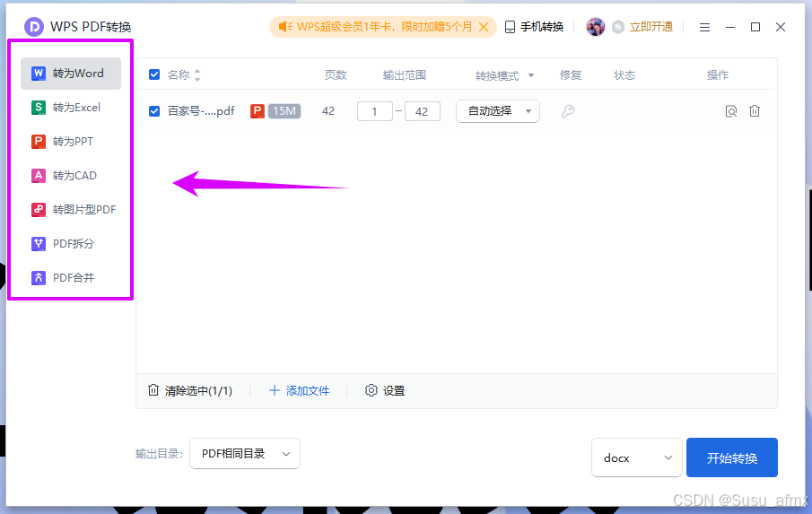Click the 修复 column header
This screenshot has height=514, width=812.
[x=571, y=75]
